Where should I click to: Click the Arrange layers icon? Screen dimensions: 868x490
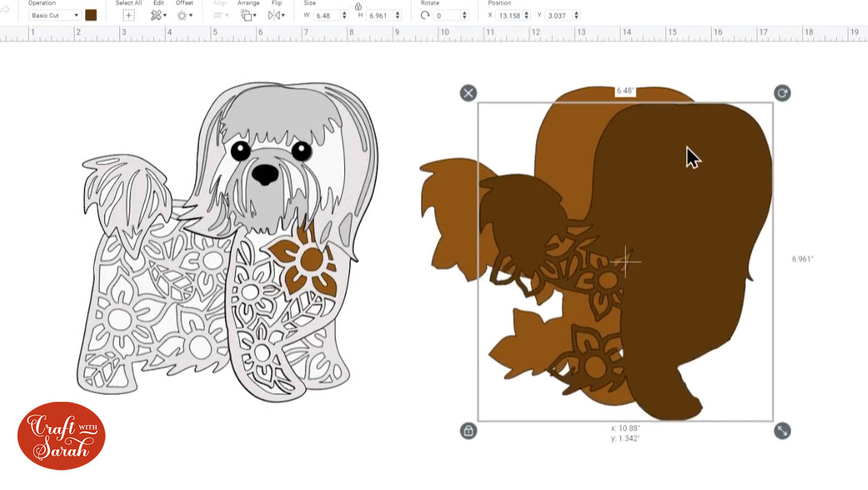click(245, 14)
